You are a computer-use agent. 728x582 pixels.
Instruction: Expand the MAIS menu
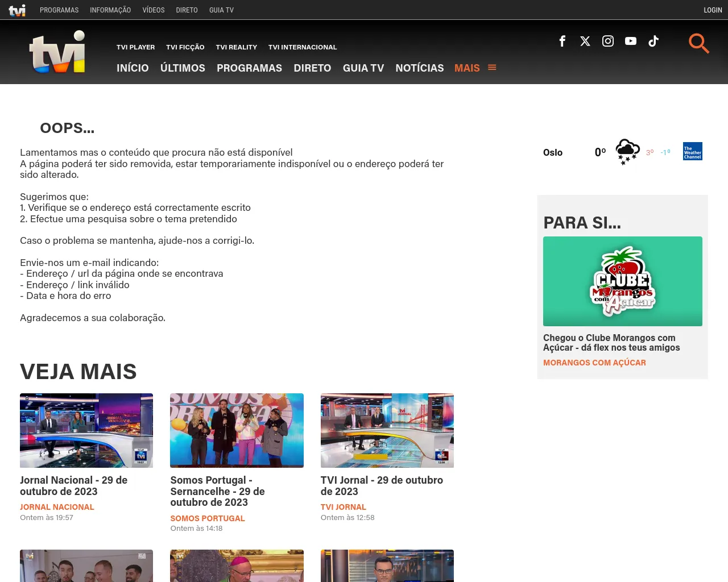tap(467, 68)
